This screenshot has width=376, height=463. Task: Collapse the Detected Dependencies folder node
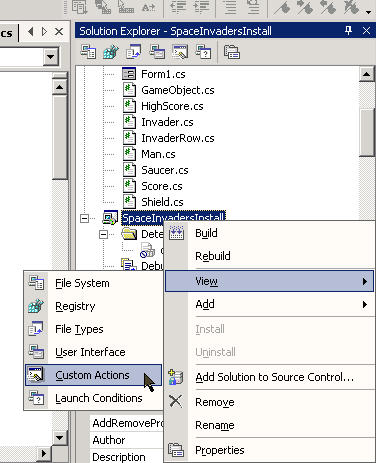(x=104, y=234)
